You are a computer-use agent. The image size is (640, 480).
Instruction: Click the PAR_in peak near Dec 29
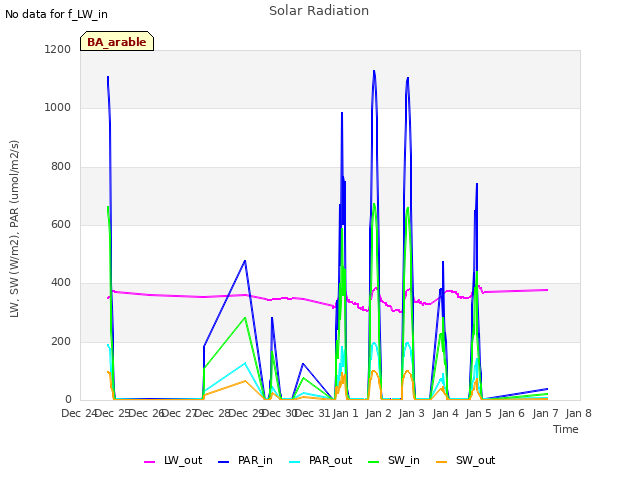[245, 260]
